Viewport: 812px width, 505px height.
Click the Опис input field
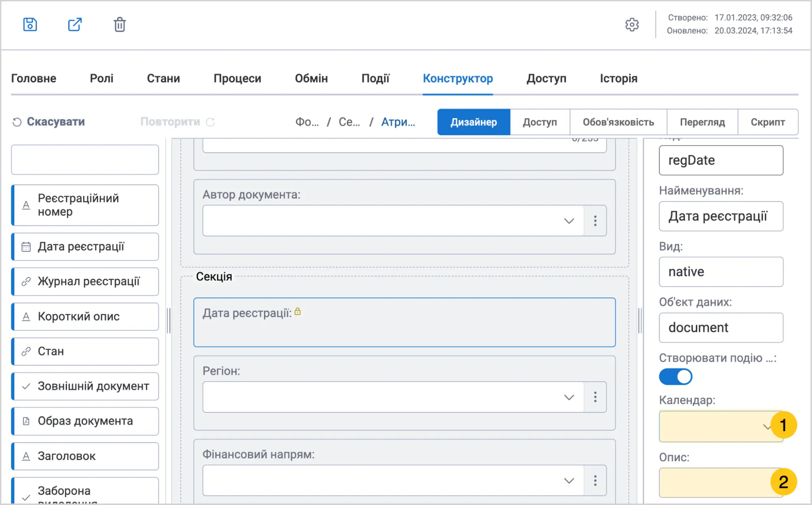coord(721,483)
